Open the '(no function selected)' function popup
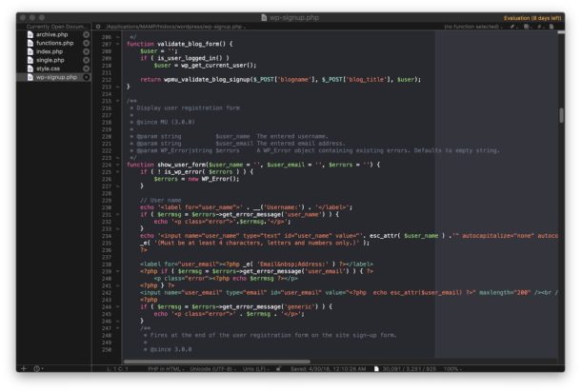 click(x=472, y=27)
